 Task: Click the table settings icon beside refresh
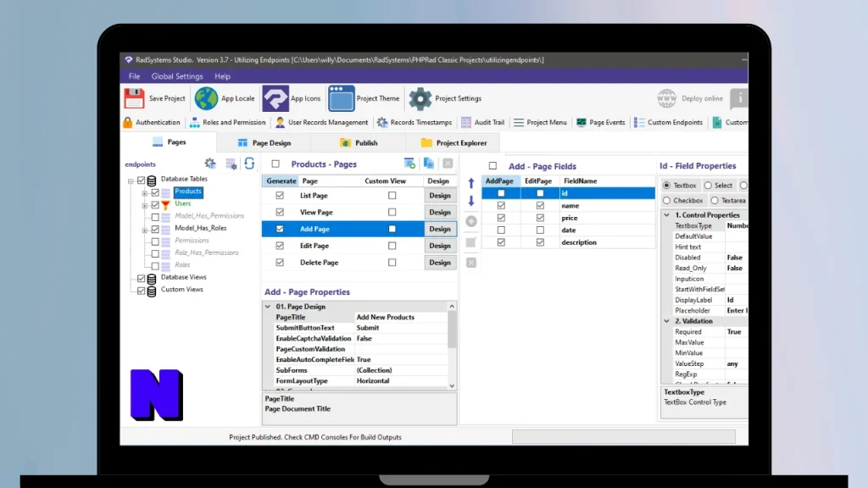click(x=231, y=164)
